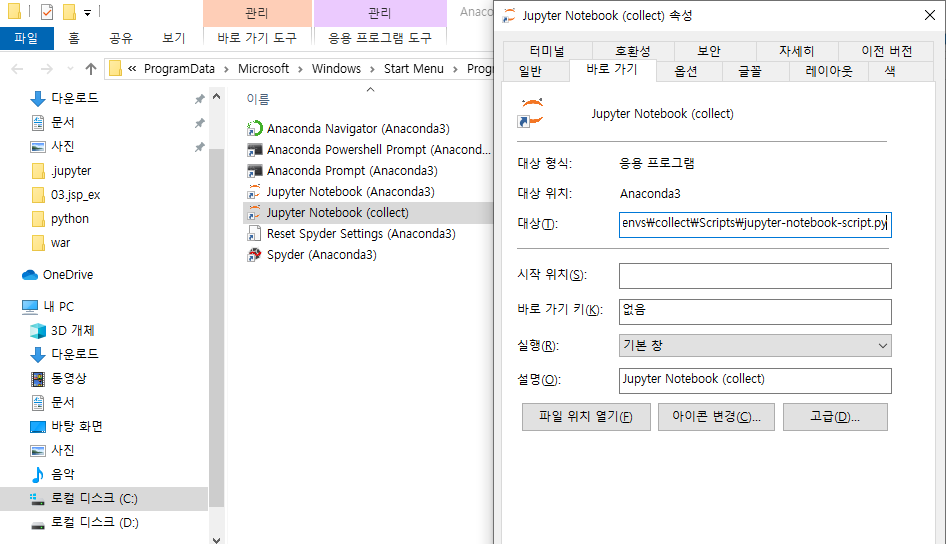946x544 pixels.
Task: Select Jupyter Notebook (collect) file icon
Action: 255,213
